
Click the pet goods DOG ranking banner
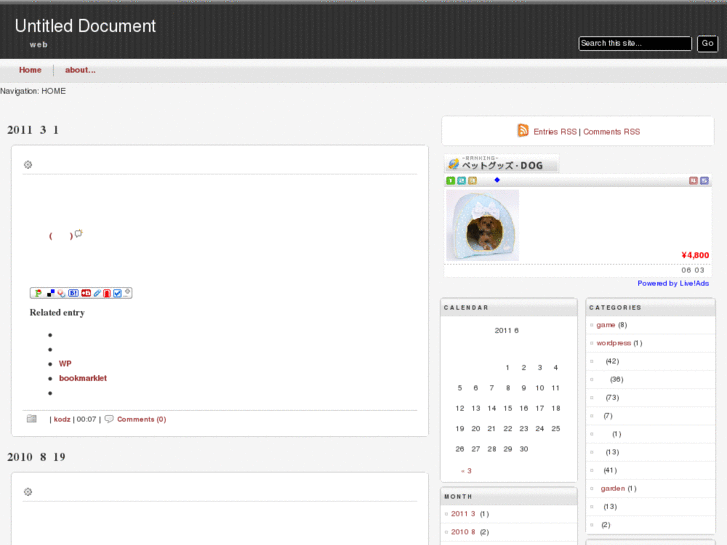[x=502, y=163]
